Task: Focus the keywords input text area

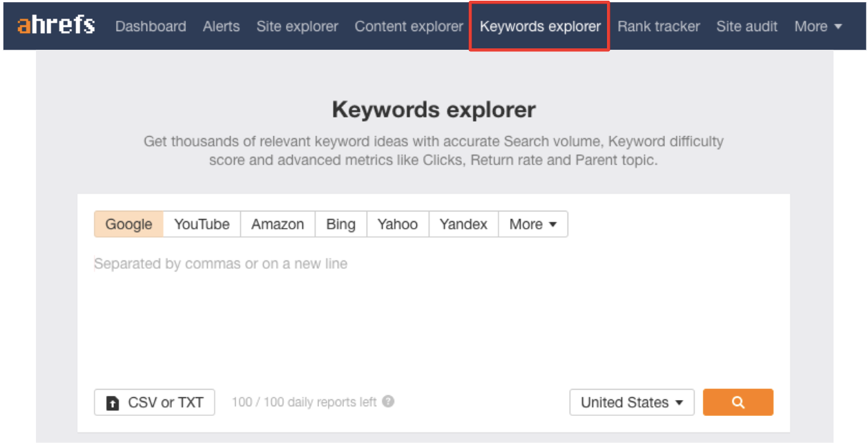Action: 433,311
